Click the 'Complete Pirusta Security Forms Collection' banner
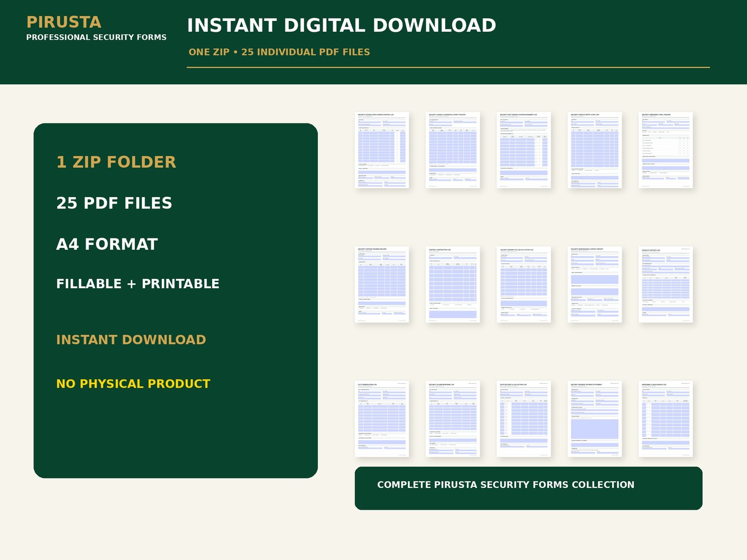 tap(528, 488)
